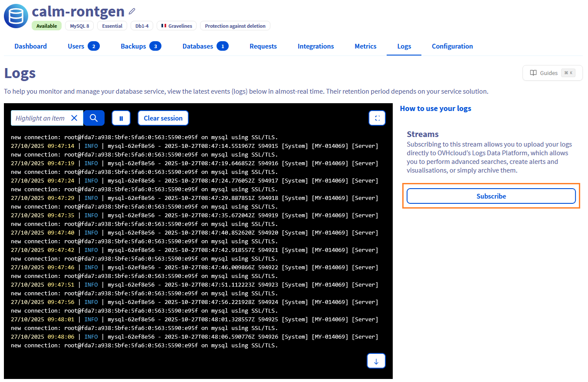Click the Clear session button

coord(163,118)
